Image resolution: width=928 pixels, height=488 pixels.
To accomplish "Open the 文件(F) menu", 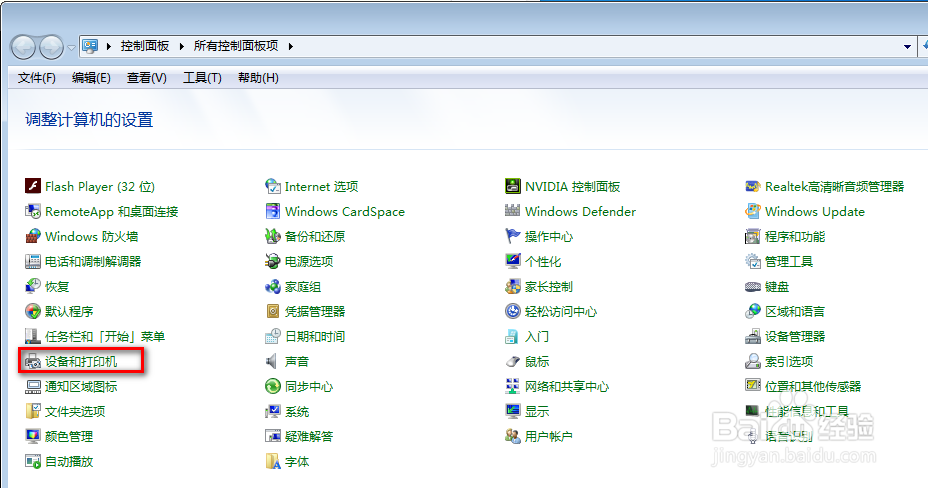I will coord(37,78).
